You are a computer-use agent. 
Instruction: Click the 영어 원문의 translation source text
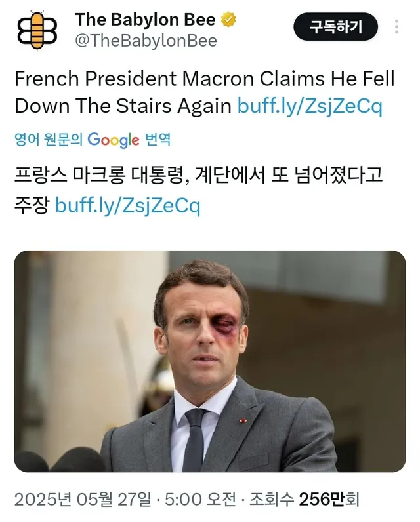pyautogui.click(x=49, y=140)
